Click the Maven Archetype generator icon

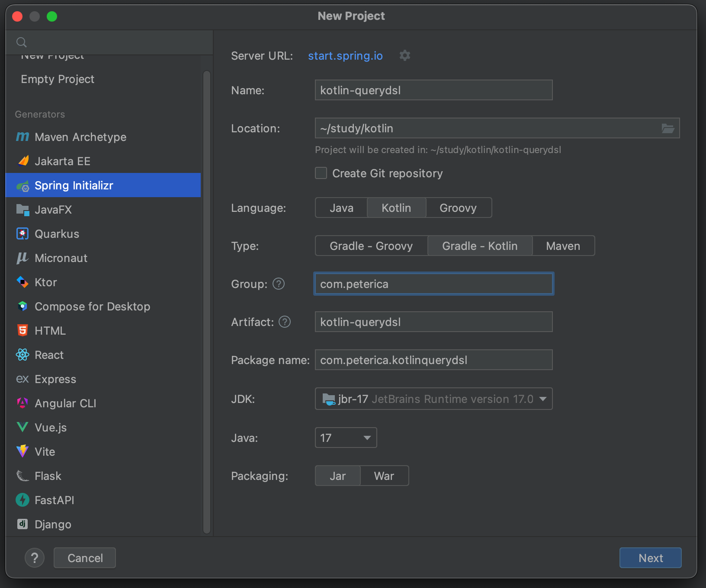[x=22, y=137]
